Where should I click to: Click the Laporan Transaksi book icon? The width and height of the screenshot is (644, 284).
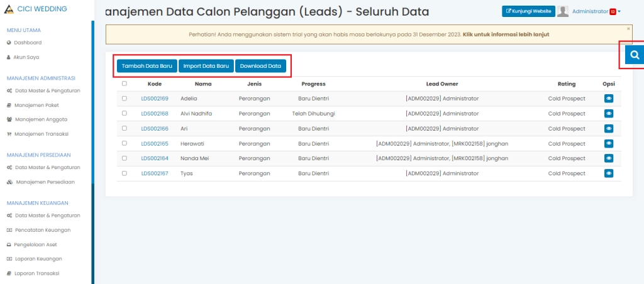tap(9, 273)
